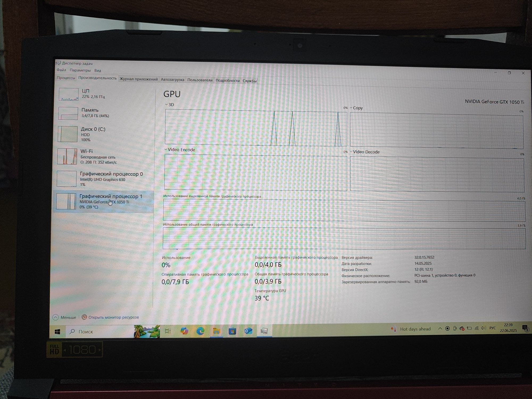Click the NVIDIA GeForce GTX 1050 Ti title
The image size is (532, 399).
click(x=494, y=102)
